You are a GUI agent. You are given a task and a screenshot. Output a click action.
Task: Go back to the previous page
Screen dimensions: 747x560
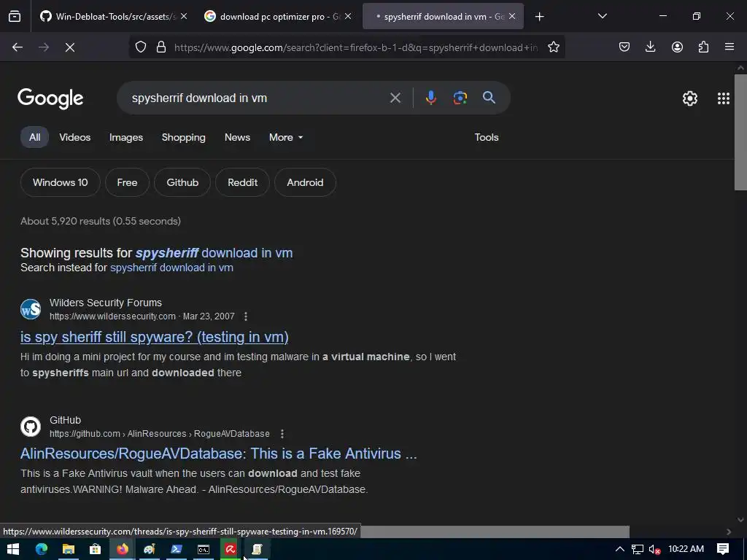[x=18, y=47]
